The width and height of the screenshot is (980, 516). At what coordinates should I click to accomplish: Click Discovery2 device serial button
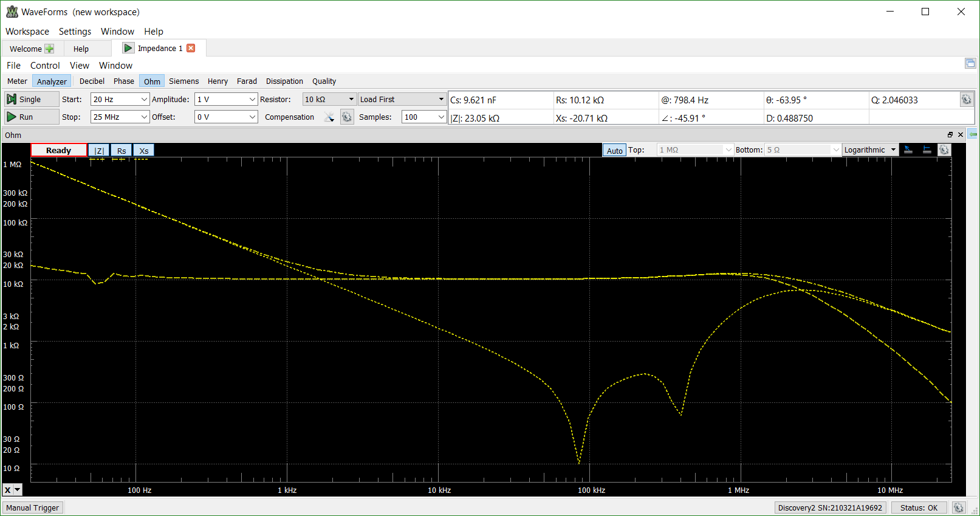(830, 507)
